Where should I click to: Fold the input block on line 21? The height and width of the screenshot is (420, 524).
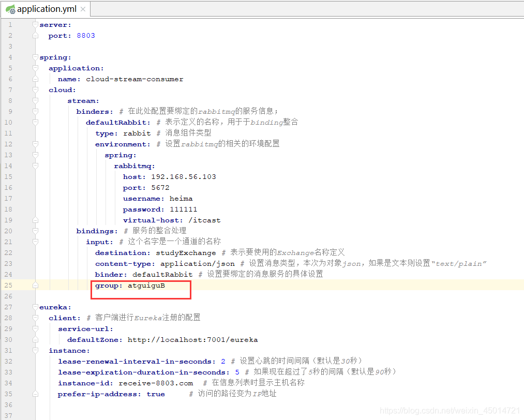pyautogui.click(x=35, y=242)
